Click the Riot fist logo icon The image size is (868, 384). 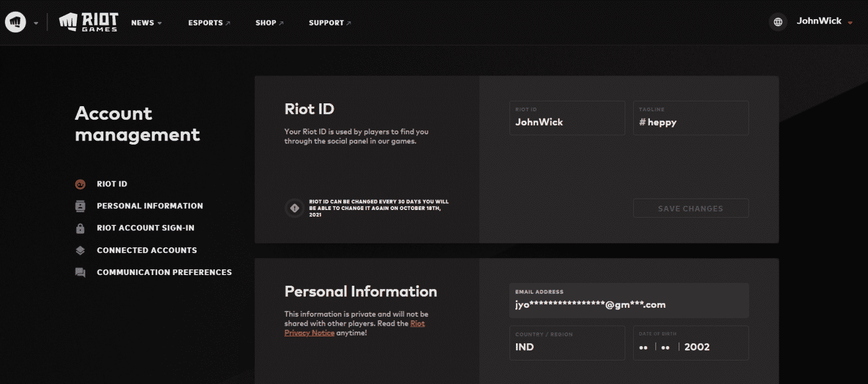[x=15, y=23]
